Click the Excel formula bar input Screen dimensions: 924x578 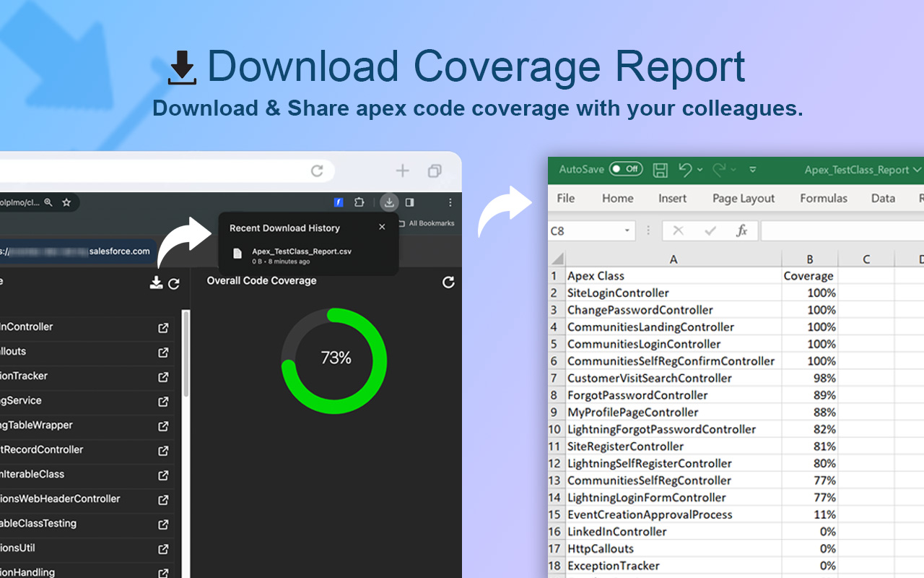(842, 231)
